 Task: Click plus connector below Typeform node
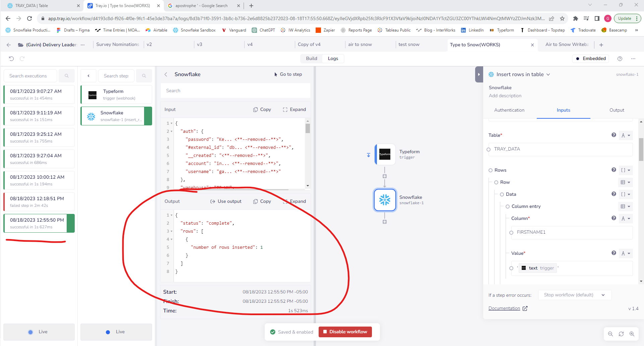[385, 176]
